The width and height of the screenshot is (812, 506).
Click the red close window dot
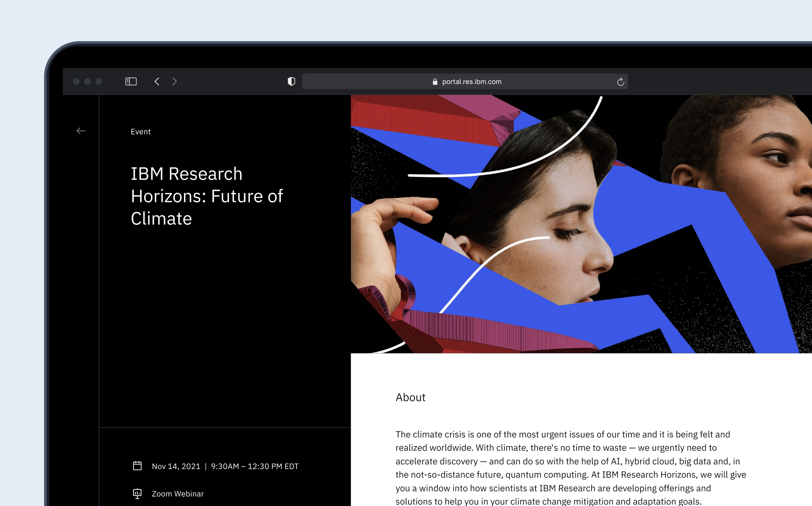[76, 81]
